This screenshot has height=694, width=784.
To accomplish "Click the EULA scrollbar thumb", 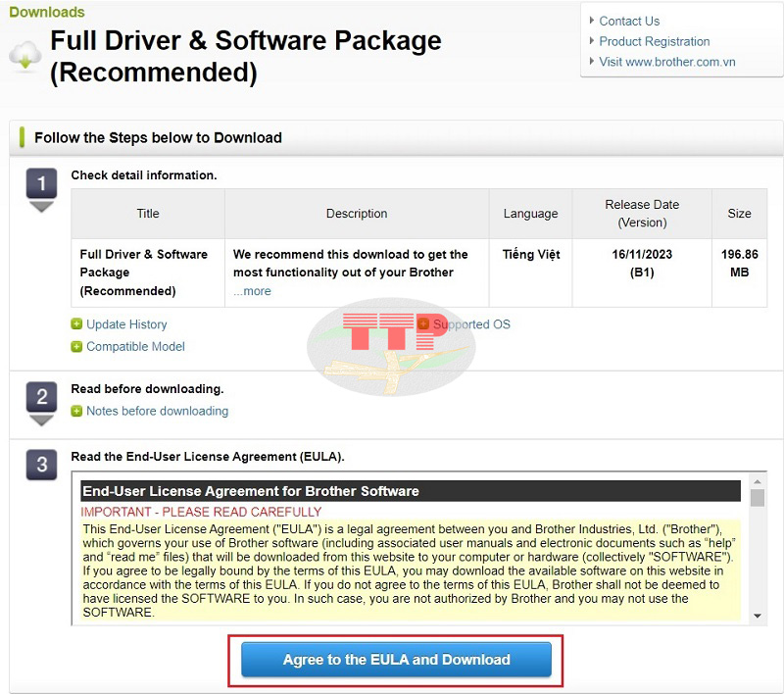I will pos(758,498).
